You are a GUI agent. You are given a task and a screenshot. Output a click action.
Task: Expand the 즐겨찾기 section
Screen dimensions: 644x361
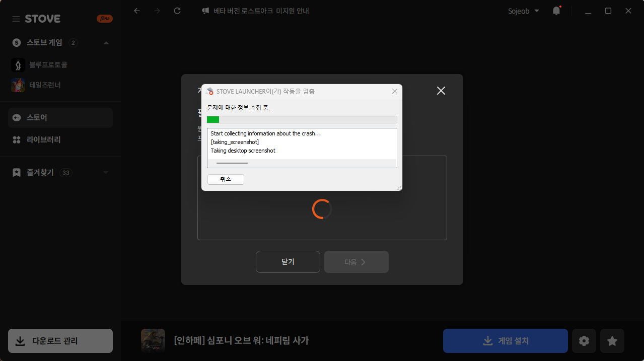click(x=106, y=173)
